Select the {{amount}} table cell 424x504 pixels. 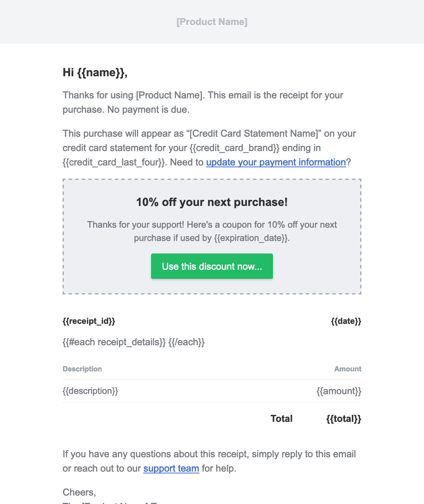pyautogui.click(x=339, y=391)
